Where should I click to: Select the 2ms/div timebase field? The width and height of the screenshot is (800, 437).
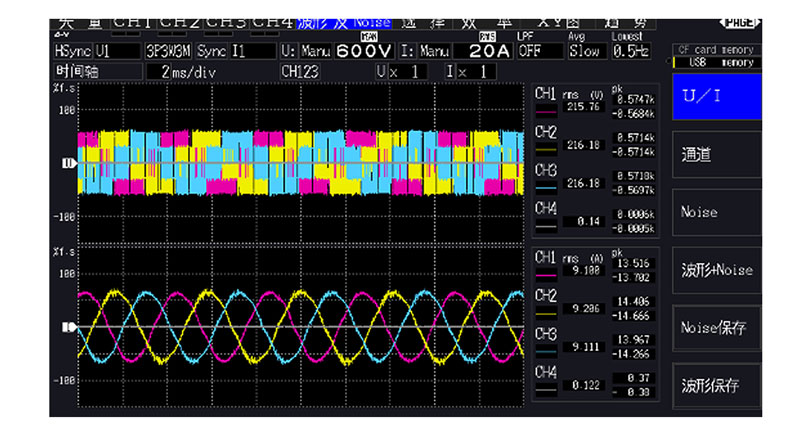(x=211, y=72)
